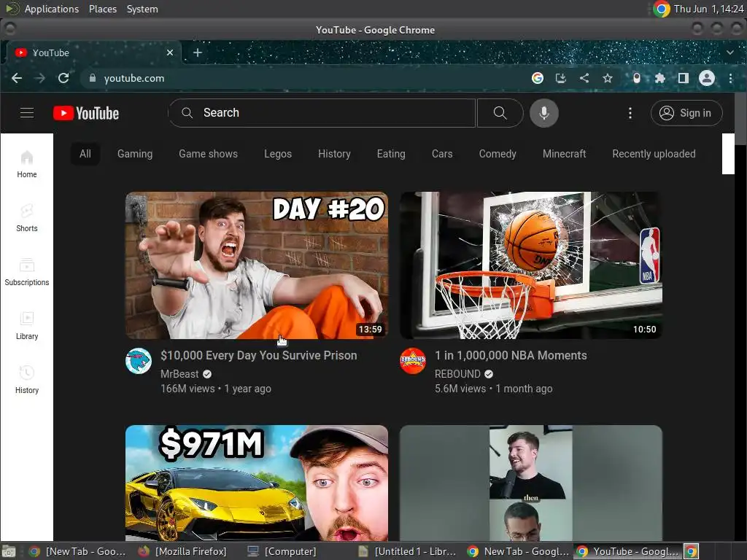The width and height of the screenshot is (747, 560).
Task: Switch to Computer taskbar item
Action: click(282, 551)
